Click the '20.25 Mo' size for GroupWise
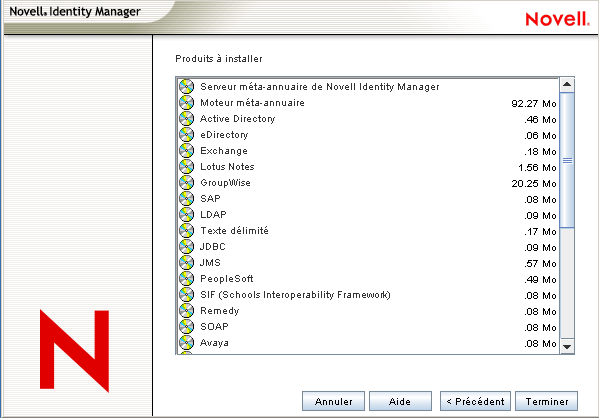The width and height of the screenshot is (599, 418). coord(534,183)
